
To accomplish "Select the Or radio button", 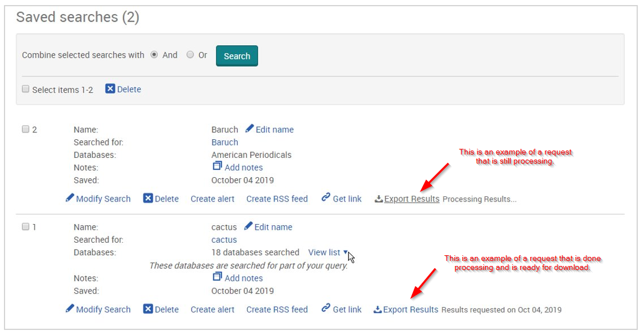I will (x=190, y=54).
